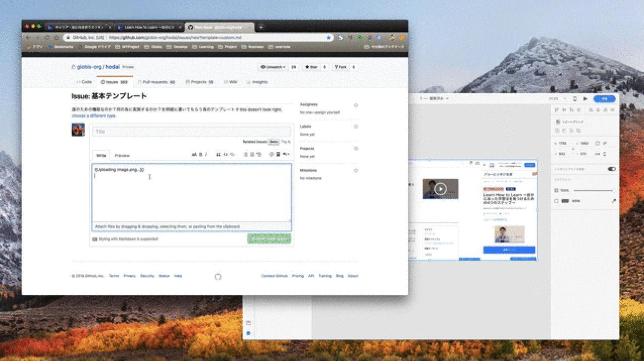Screen dimensions: 644x361
Task: Click the 'choose a different type' link
Action: 94,116
